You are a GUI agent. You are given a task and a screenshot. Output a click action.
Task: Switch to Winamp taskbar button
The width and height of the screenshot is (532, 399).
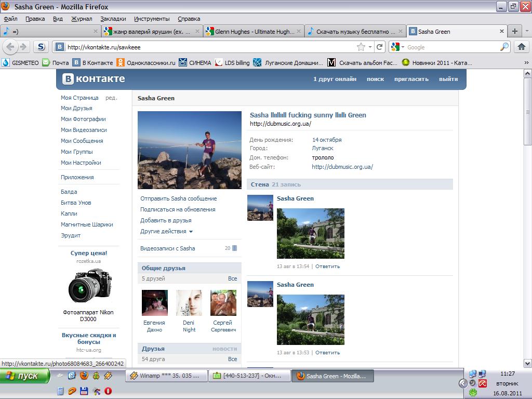166,376
